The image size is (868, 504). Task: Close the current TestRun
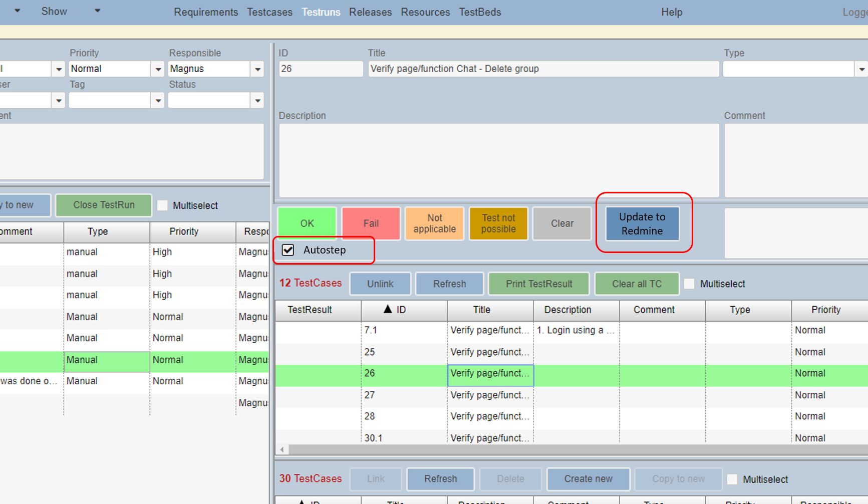[103, 205]
